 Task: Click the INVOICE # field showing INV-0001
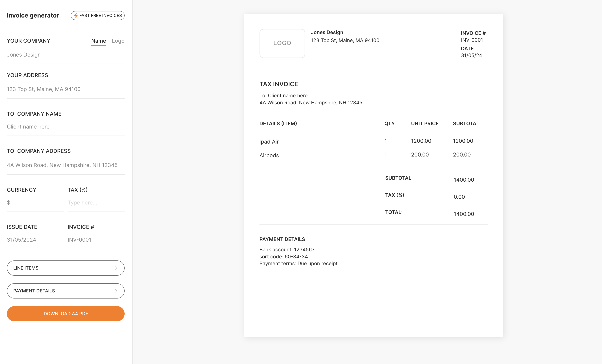click(x=96, y=239)
